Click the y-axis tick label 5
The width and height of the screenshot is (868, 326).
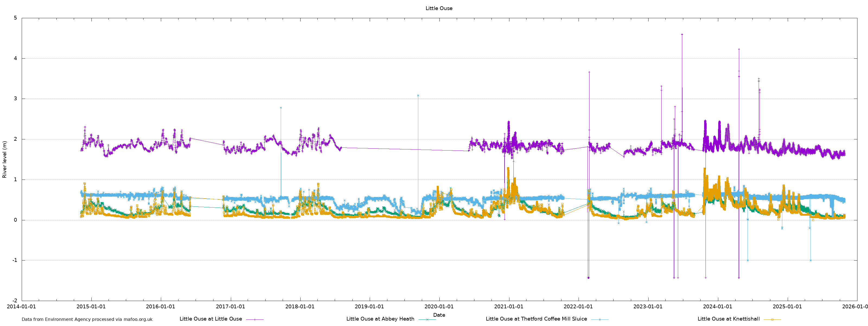pos(15,18)
